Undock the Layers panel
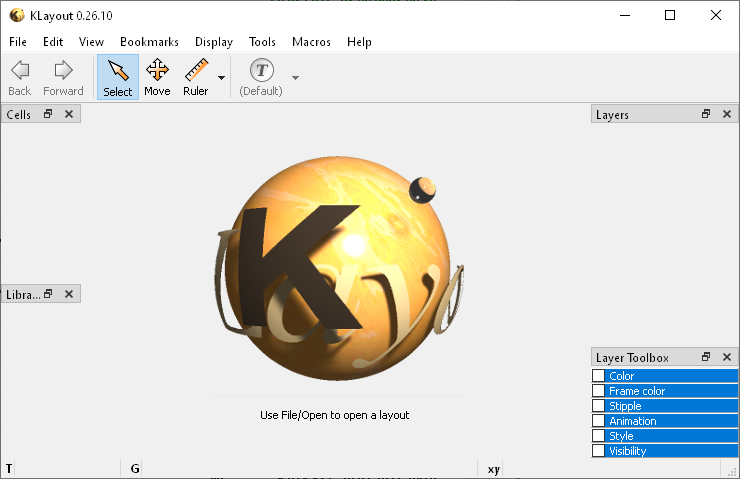Viewport: 740px width, 479px height. (x=706, y=114)
